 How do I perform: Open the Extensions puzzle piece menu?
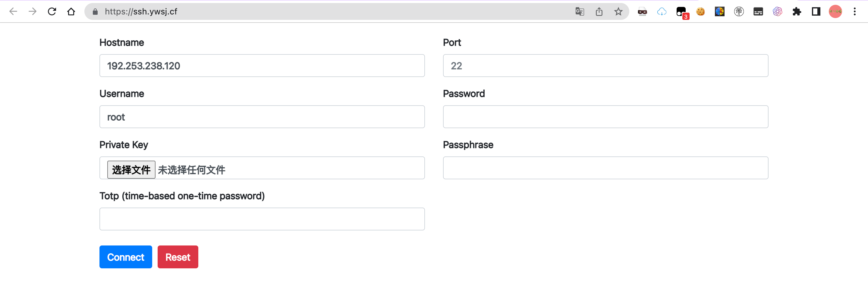tap(797, 11)
